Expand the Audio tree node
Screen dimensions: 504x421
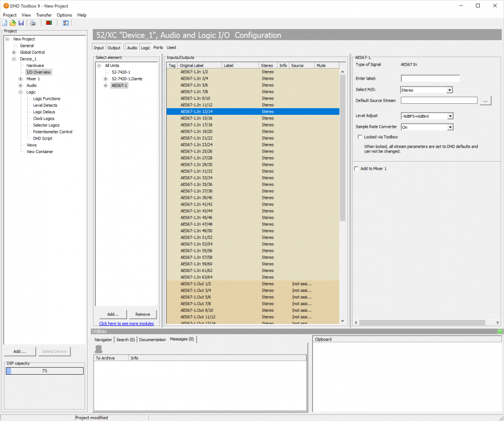coord(21,86)
